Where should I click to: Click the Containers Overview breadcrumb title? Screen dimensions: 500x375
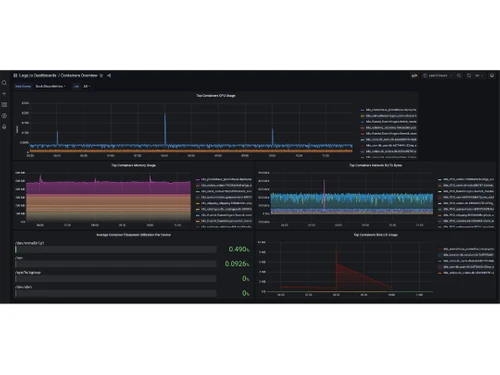[79, 76]
